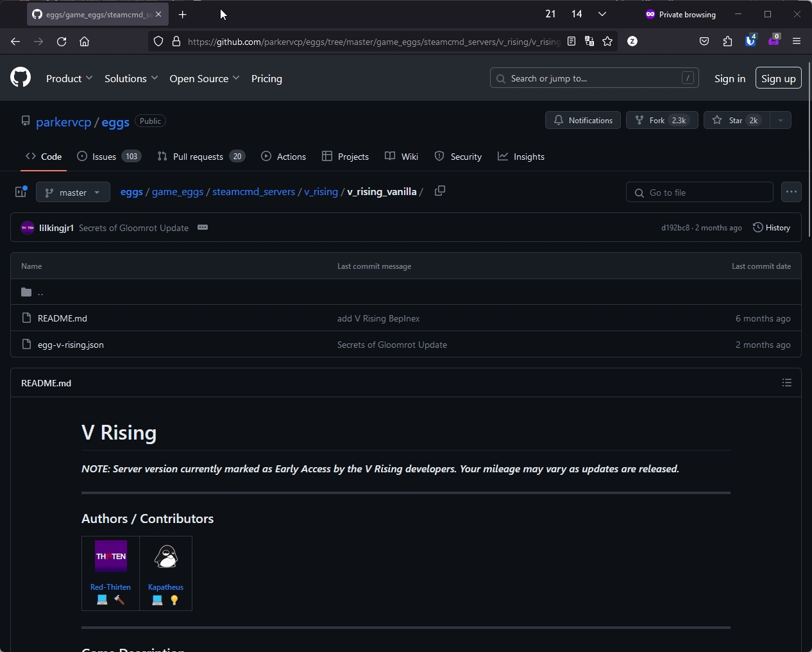Reload the page in browser toolbar
Screen dimensions: 812x652
point(62,41)
